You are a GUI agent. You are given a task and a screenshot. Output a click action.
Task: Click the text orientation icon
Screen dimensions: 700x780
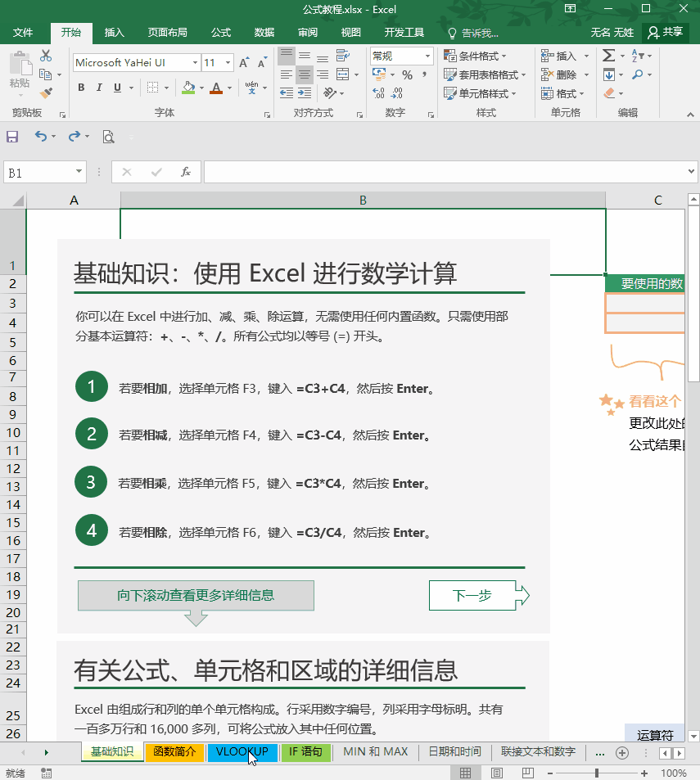(x=329, y=93)
